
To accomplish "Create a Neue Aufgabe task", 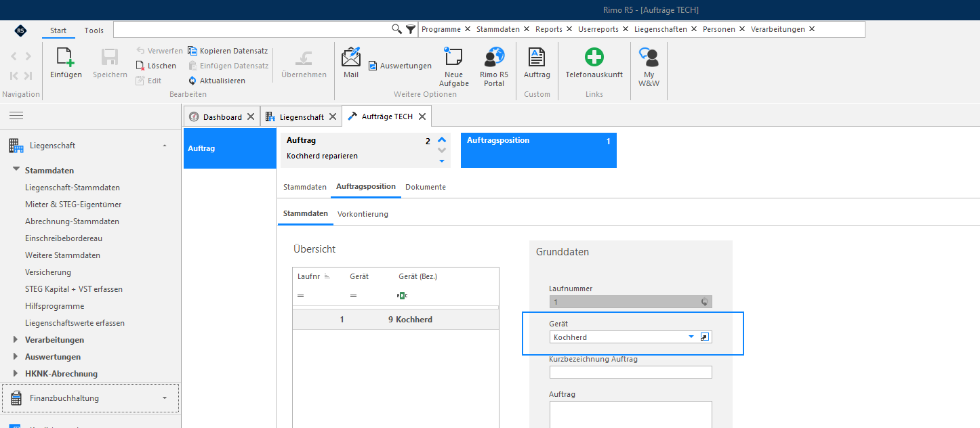I will [453, 57].
